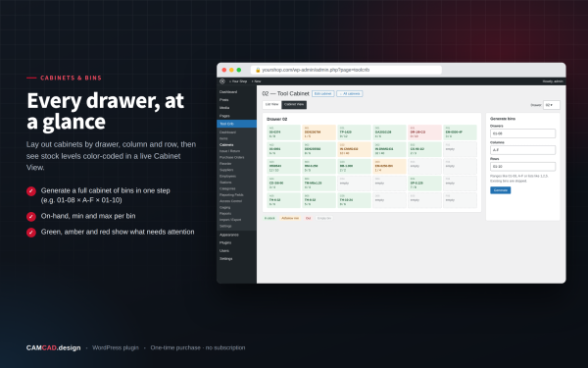Screen dimensions: 588x368
Task: Click the Columns range input field
Action: [522, 150]
